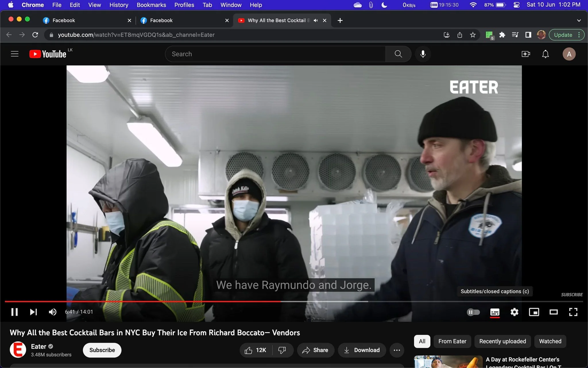Enter full screen mode
This screenshot has width=588, height=368.
(573, 312)
